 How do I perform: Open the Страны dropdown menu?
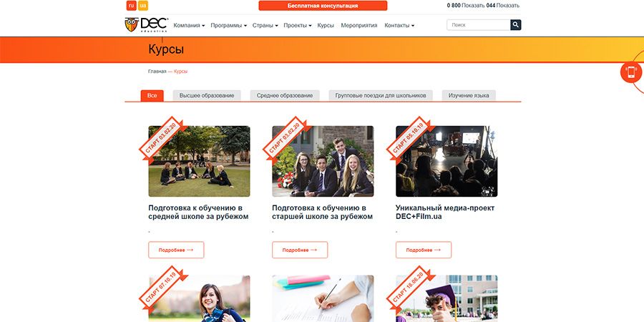(x=265, y=26)
